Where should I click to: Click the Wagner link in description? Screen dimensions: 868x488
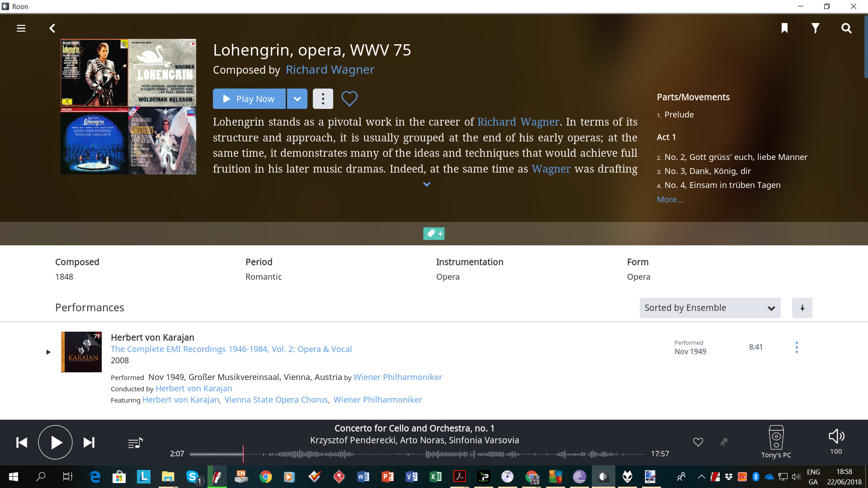(x=551, y=169)
